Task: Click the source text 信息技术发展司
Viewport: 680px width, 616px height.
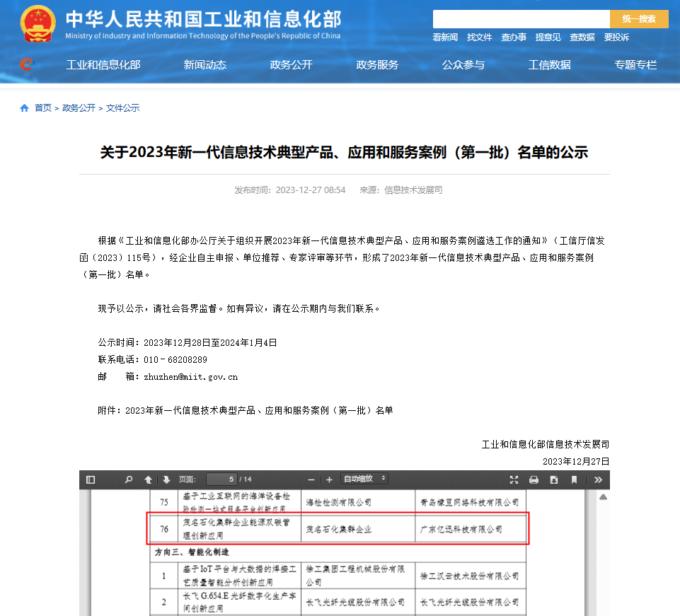Action: (x=413, y=190)
